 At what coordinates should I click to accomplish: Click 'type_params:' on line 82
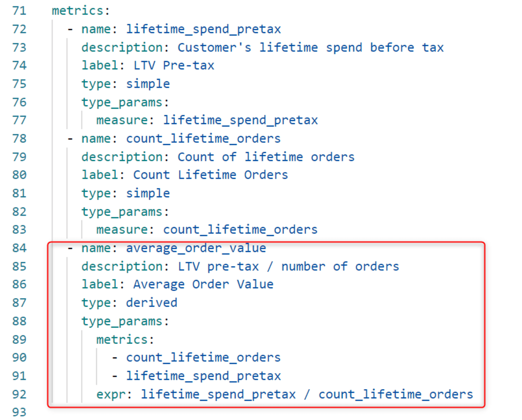(x=125, y=212)
